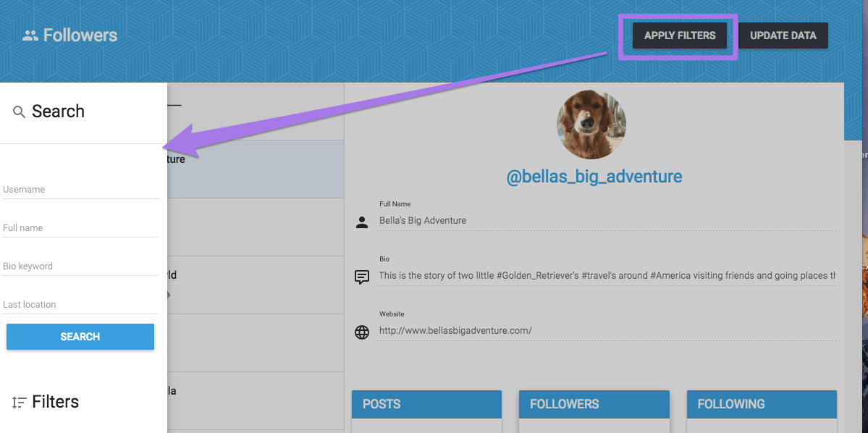Select the Followers stats card header
The image size is (868, 433).
[594, 404]
